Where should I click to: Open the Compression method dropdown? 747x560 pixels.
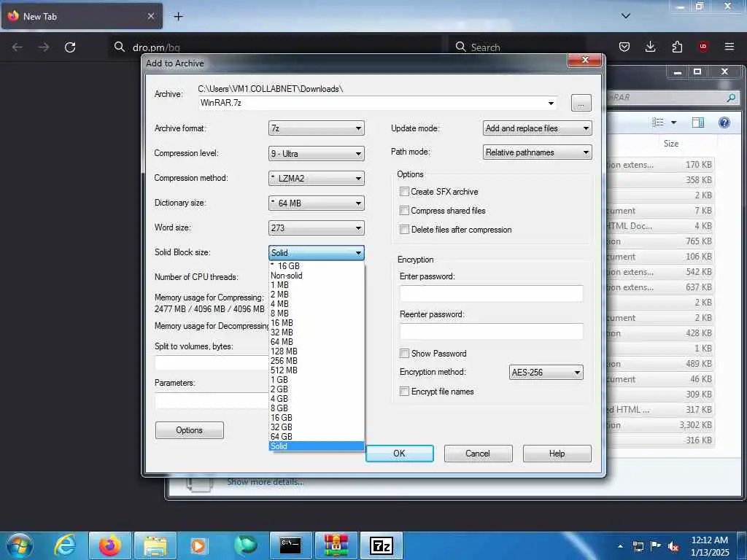(x=317, y=178)
